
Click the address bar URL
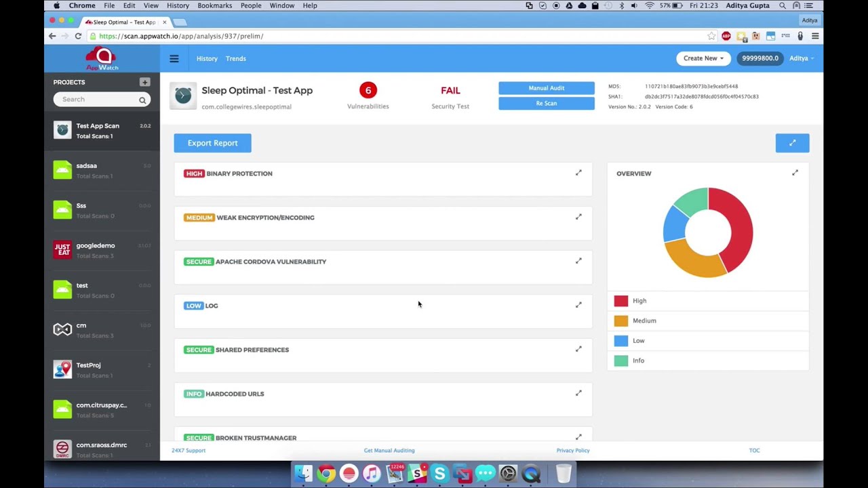click(x=181, y=36)
